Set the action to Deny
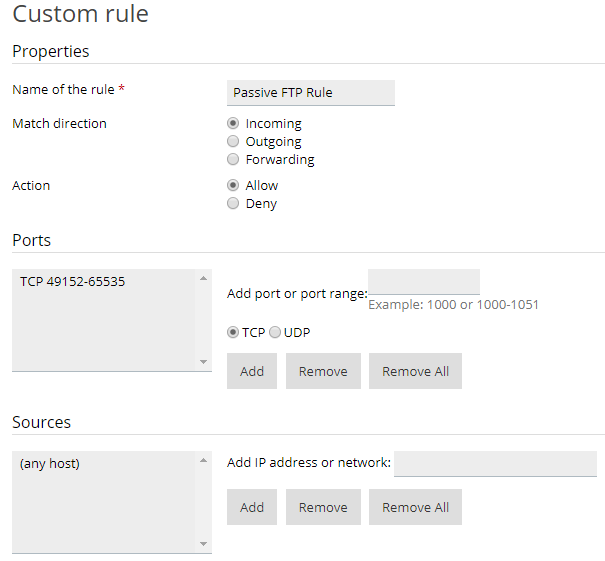 [233, 204]
